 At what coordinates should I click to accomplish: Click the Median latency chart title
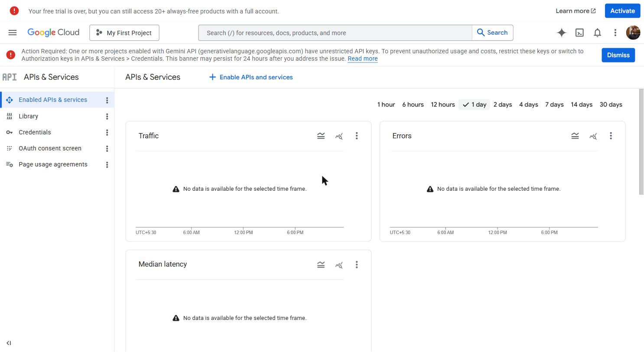(163, 264)
